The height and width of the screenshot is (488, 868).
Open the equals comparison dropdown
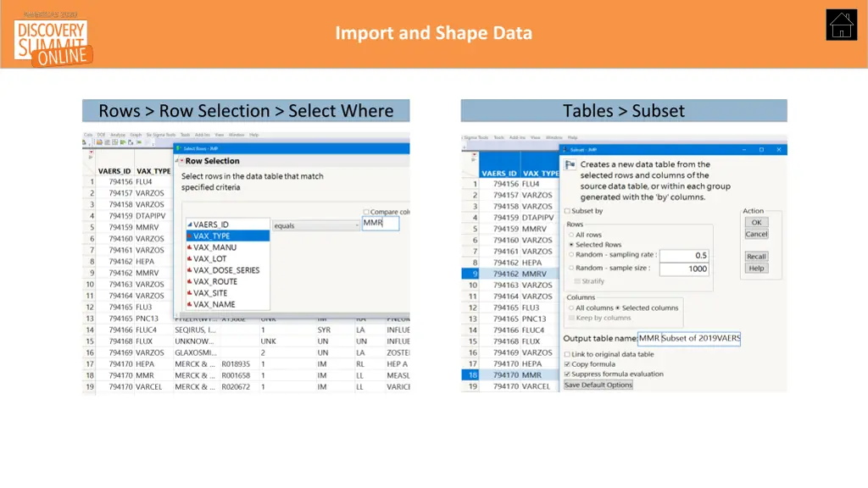coord(315,226)
